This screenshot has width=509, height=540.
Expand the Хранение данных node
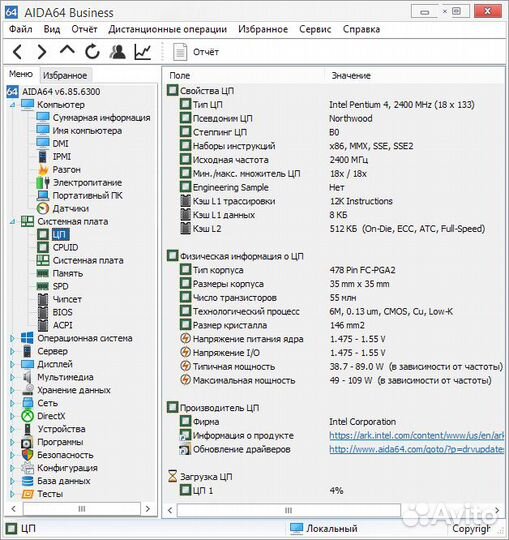(12, 390)
